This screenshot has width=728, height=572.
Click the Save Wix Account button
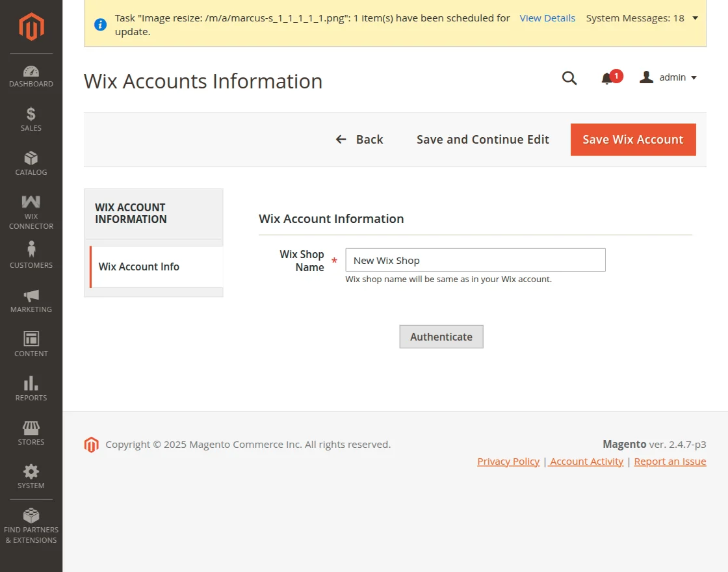pos(632,139)
